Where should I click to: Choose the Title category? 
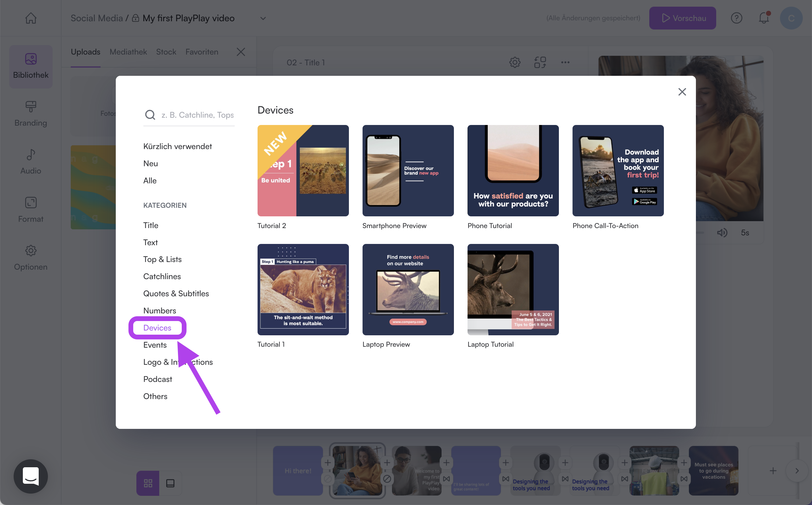coord(151,225)
